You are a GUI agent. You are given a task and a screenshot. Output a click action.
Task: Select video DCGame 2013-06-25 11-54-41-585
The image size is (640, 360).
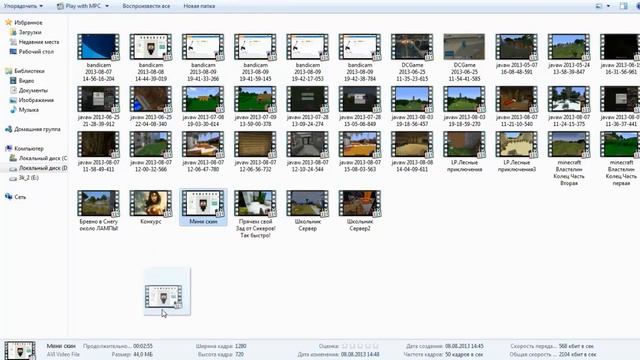(464, 58)
